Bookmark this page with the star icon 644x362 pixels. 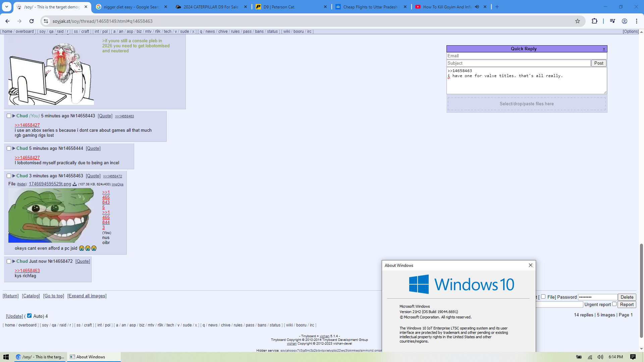tap(578, 21)
